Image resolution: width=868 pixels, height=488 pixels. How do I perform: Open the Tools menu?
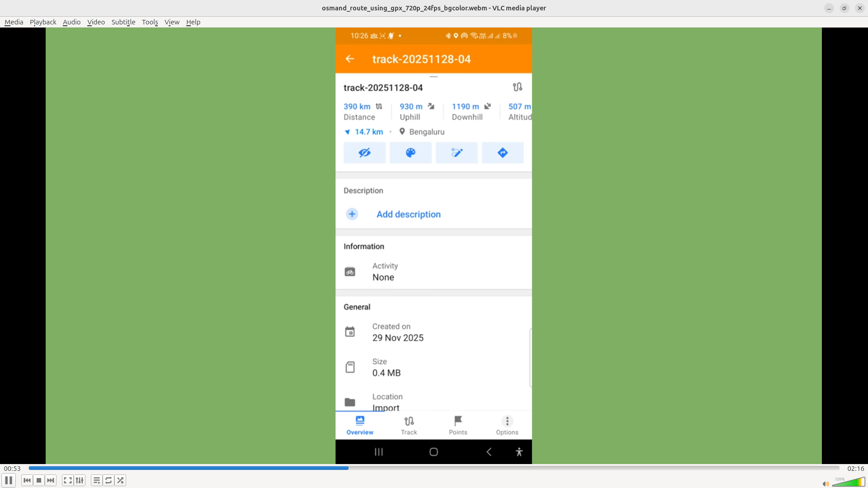tap(150, 22)
